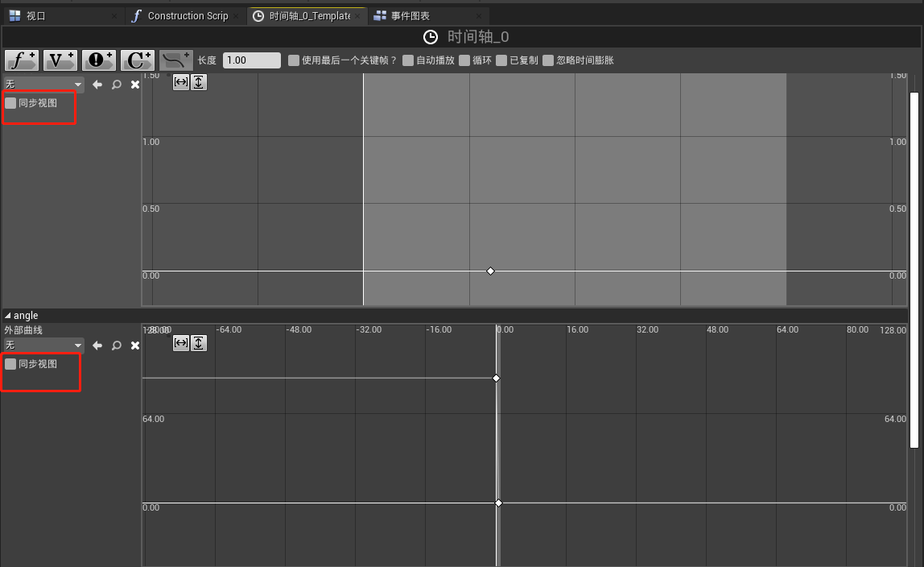Select upper keyframe in angle track
The width and height of the screenshot is (924, 567).
tap(496, 378)
